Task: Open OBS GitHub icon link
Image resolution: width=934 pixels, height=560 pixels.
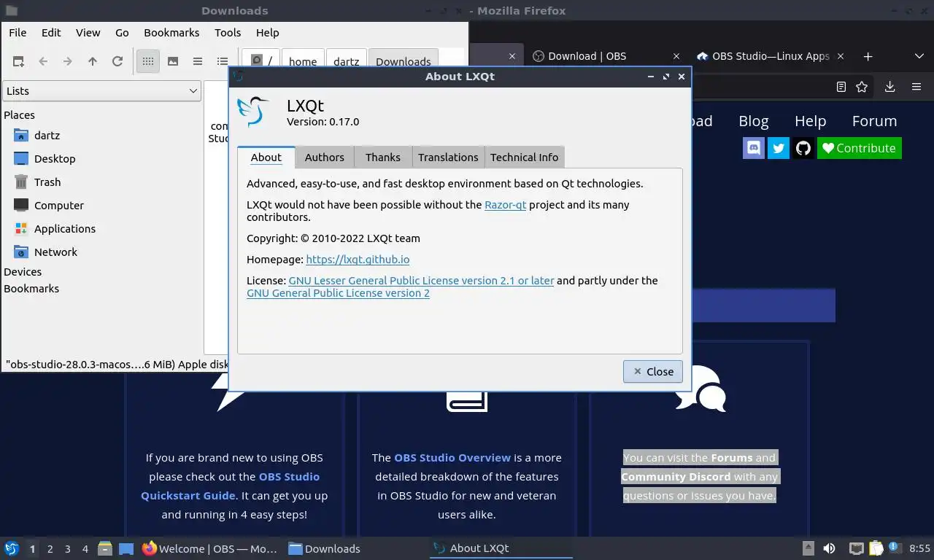Action: [803, 148]
